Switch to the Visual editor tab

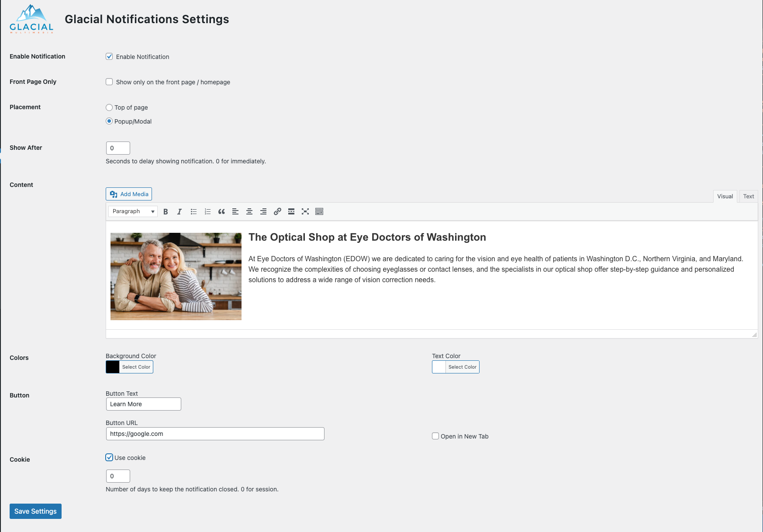coord(725,196)
